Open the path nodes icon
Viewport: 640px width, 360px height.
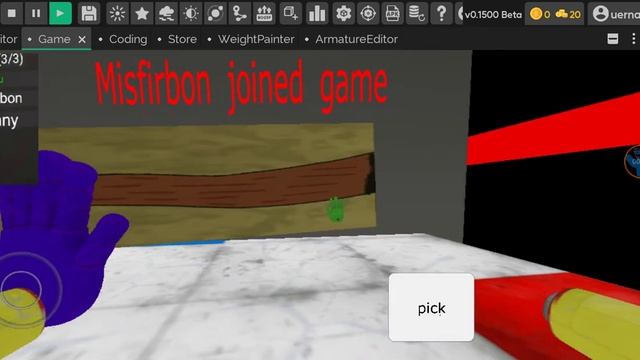pos(240,13)
